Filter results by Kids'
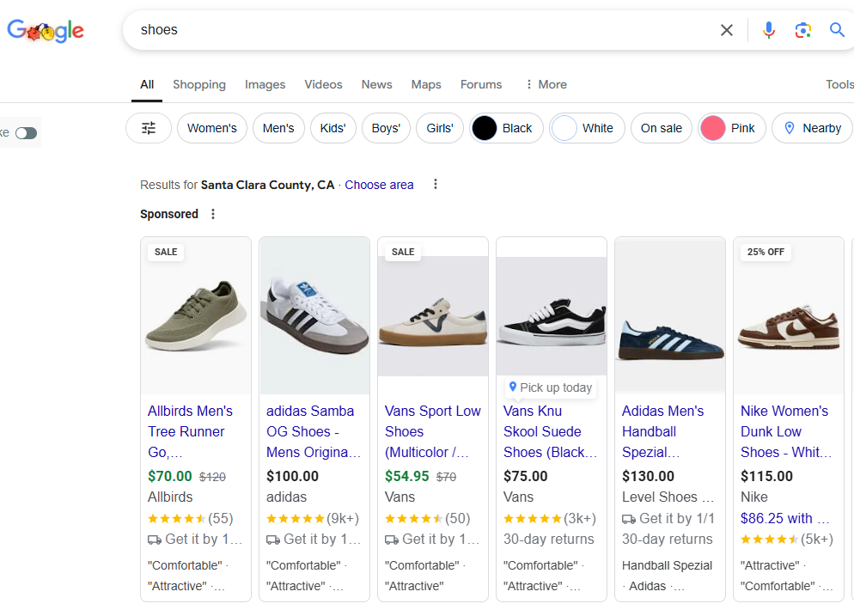The height and width of the screenshot is (616, 854). [332, 128]
